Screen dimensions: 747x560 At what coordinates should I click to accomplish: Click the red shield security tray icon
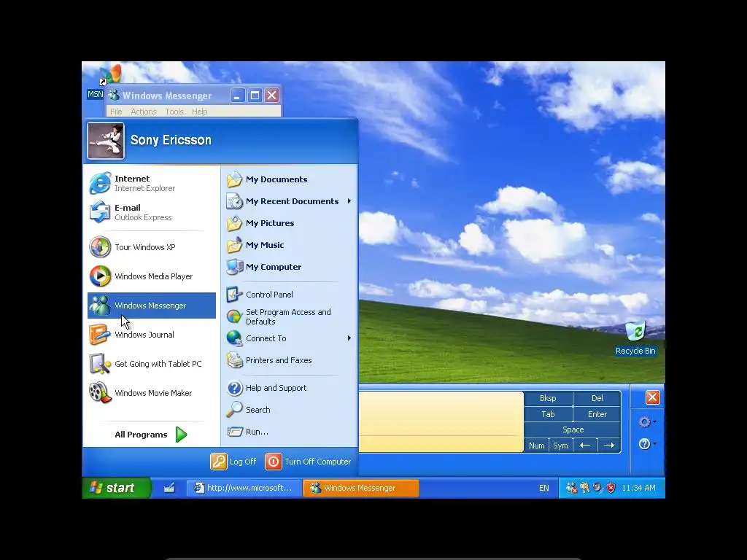[x=611, y=488]
